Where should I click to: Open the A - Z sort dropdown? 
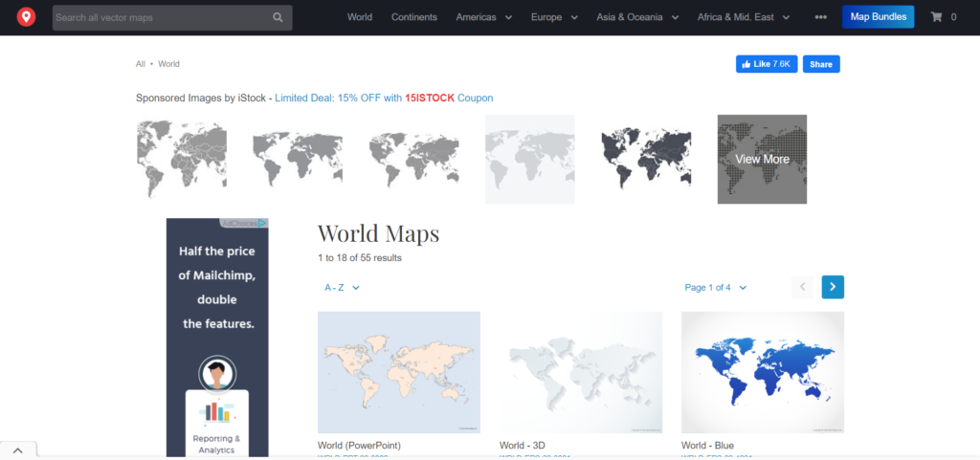click(342, 287)
